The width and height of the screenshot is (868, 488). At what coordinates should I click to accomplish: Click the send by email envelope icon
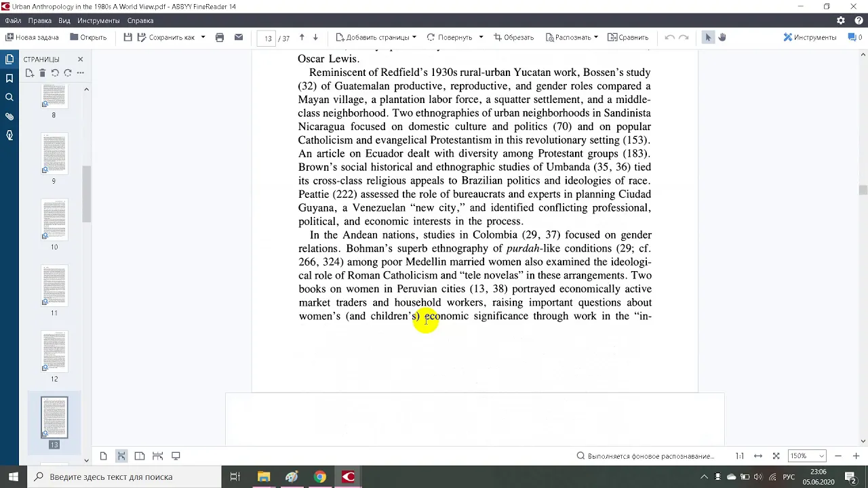point(239,37)
